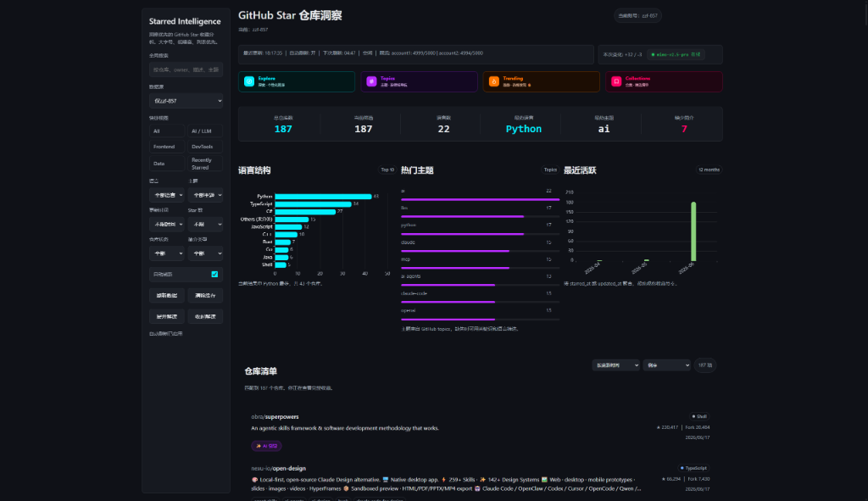The width and height of the screenshot is (868, 501).
Task: Click the purple hash icon on Topics card
Action: pyautogui.click(x=371, y=81)
